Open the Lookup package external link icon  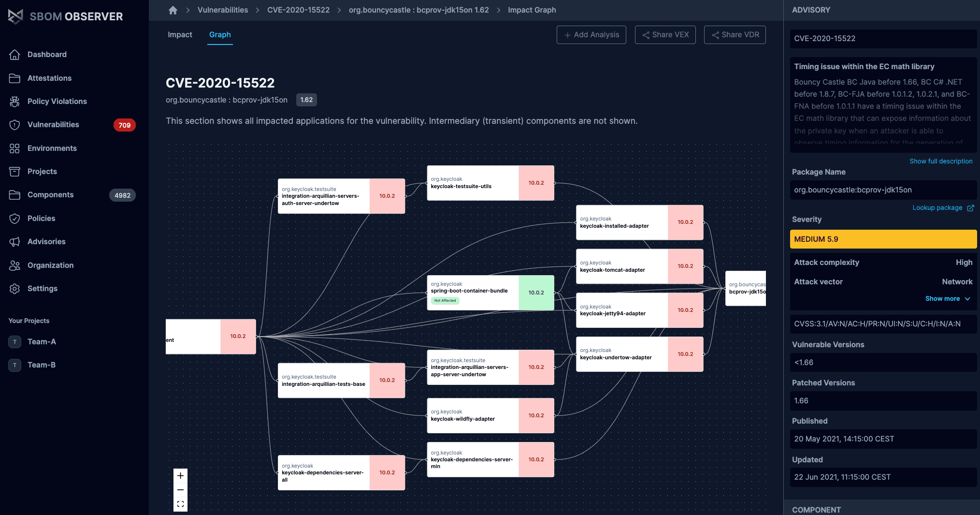pyautogui.click(x=971, y=207)
